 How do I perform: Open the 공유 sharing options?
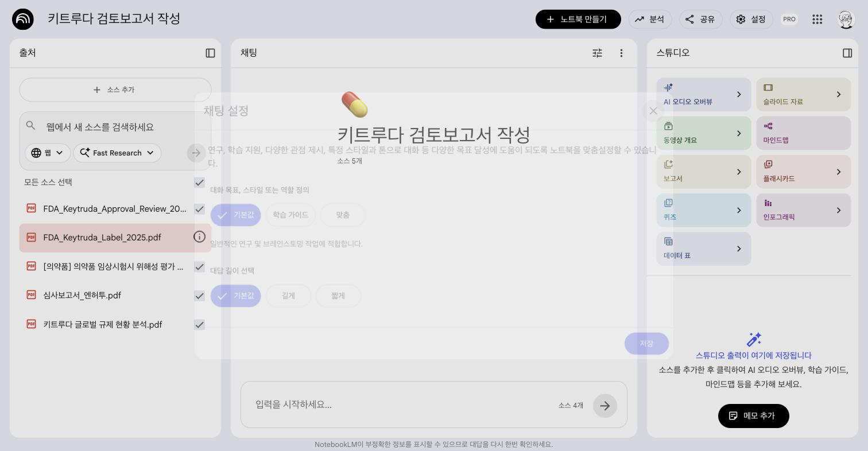tap(700, 19)
